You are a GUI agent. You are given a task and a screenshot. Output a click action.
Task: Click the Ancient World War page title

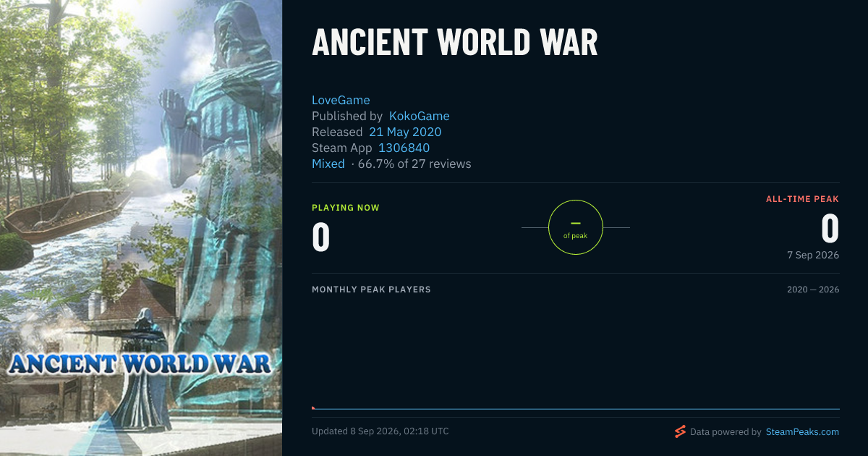[x=455, y=43]
